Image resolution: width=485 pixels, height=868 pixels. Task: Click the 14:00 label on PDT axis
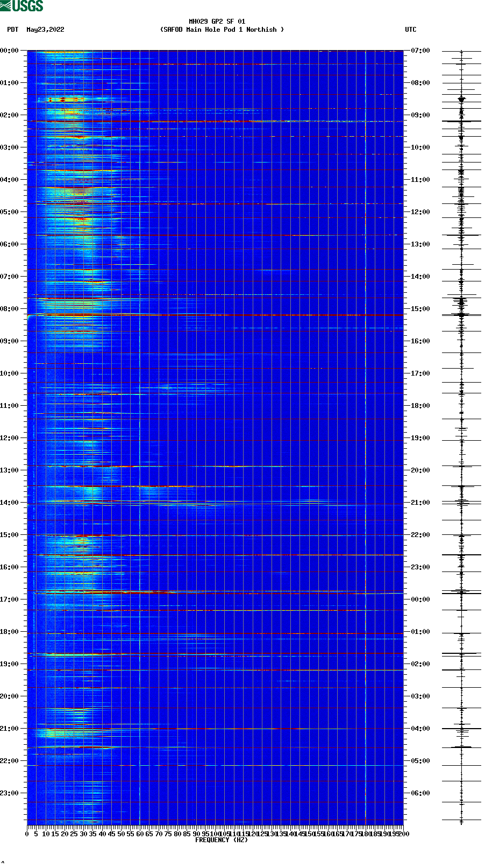point(10,503)
